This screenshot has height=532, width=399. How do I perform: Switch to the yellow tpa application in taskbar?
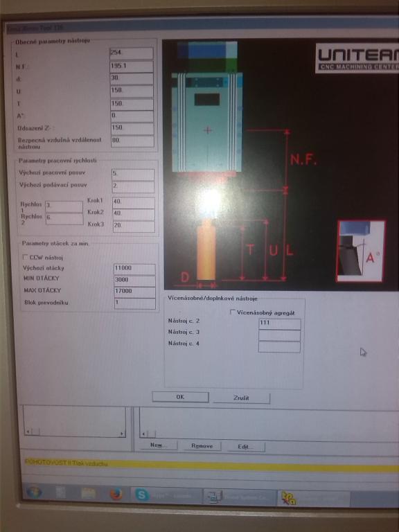pyautogui.click(x=314, y=499)
